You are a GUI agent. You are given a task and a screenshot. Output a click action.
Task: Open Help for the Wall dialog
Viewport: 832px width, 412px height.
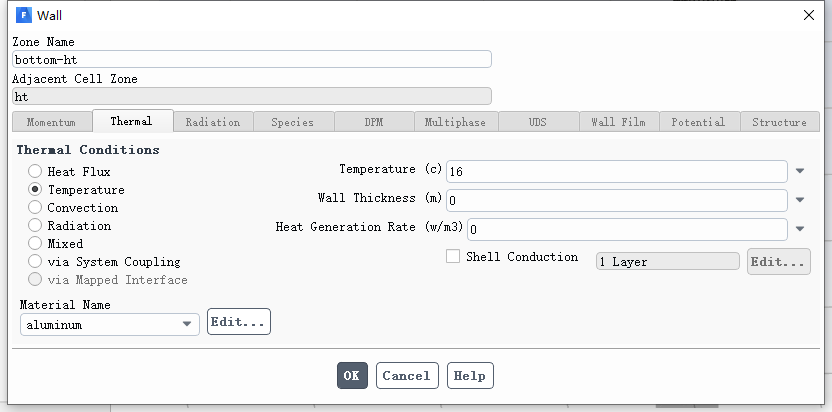(x=470, y=375)
